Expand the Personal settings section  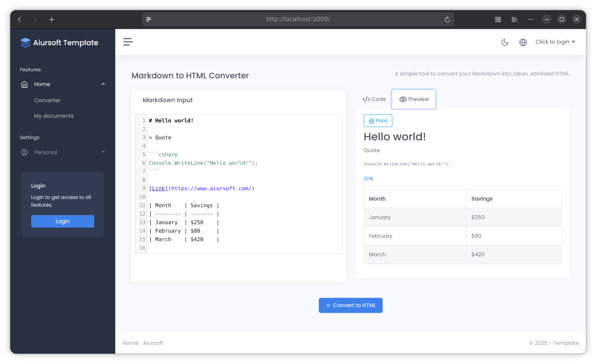coord(103,152)
